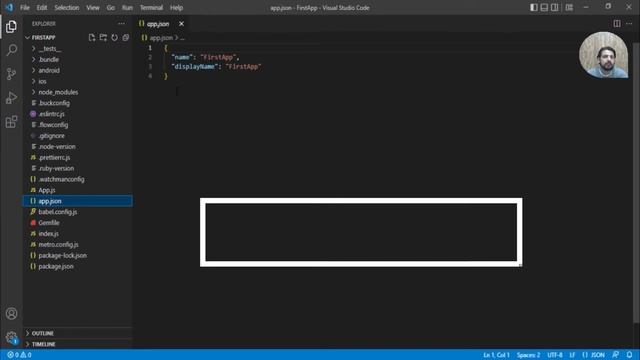Open the Accounts menu icon
Viewport: 640px width, 360px height.
click(x=11, y=313)
